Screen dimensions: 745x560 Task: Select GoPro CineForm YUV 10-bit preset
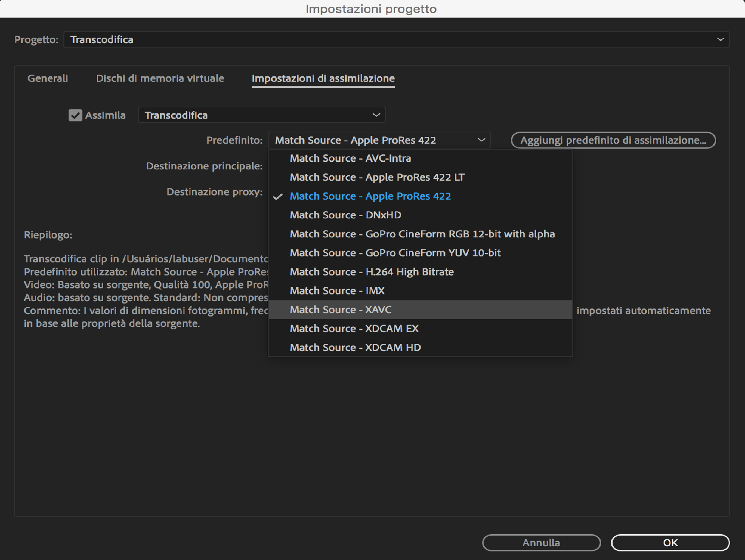(395, 253)
